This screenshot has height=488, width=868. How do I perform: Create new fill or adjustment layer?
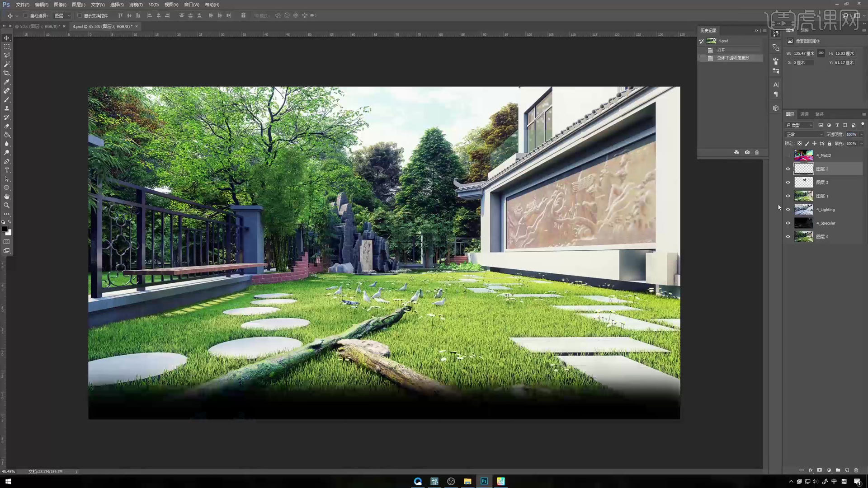[829, 470]
